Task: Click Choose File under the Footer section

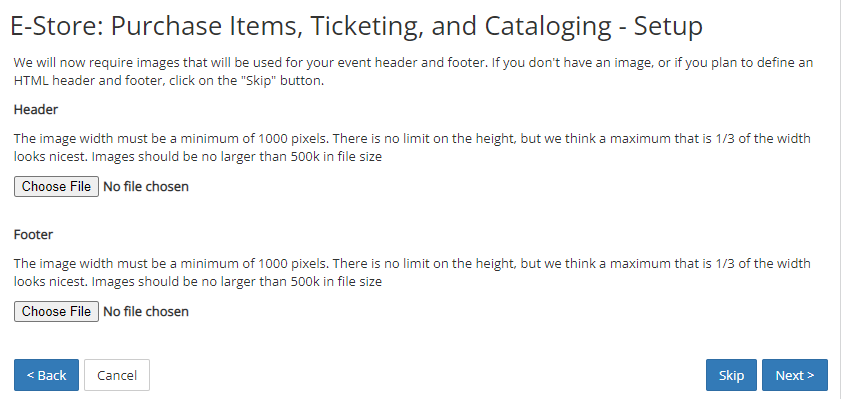Action: pos(56,312)
